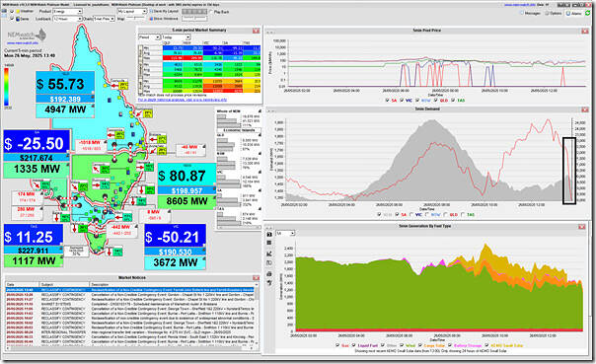596x364 pixels.
Task: Open the Alarms panel icon
Action: 574,13
